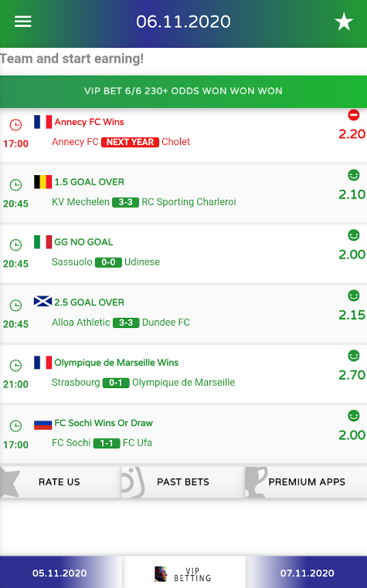
Task: Click the NEXT YEAR badge on Annecy match
Action: point(130,142)
